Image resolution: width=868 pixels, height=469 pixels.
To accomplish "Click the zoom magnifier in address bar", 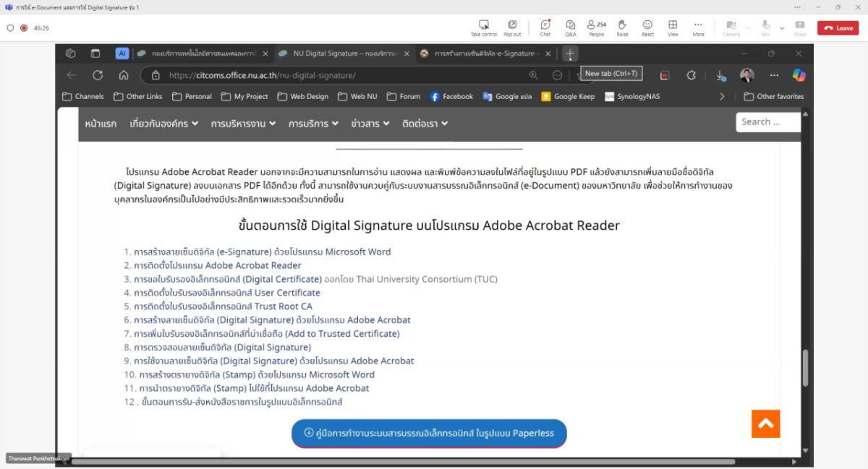I will 533,75.
